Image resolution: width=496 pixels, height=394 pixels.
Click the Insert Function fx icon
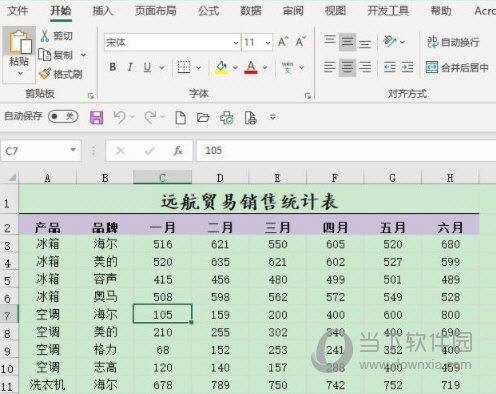[x=178, y=151]
